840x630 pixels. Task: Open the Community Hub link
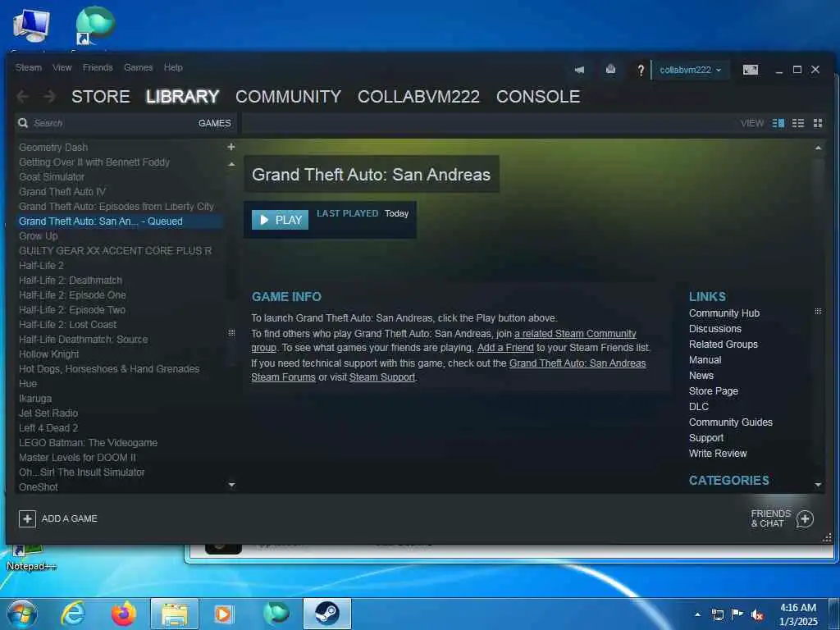click(724, 313)
